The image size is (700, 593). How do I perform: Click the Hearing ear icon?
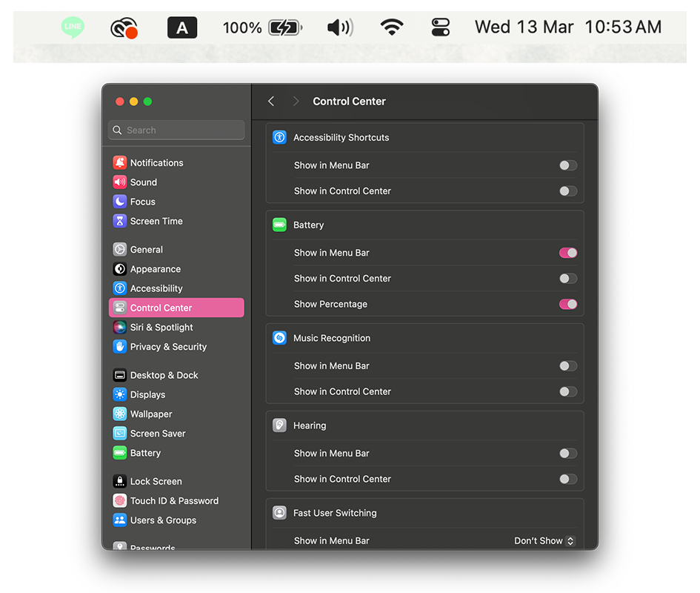point(279,425)
